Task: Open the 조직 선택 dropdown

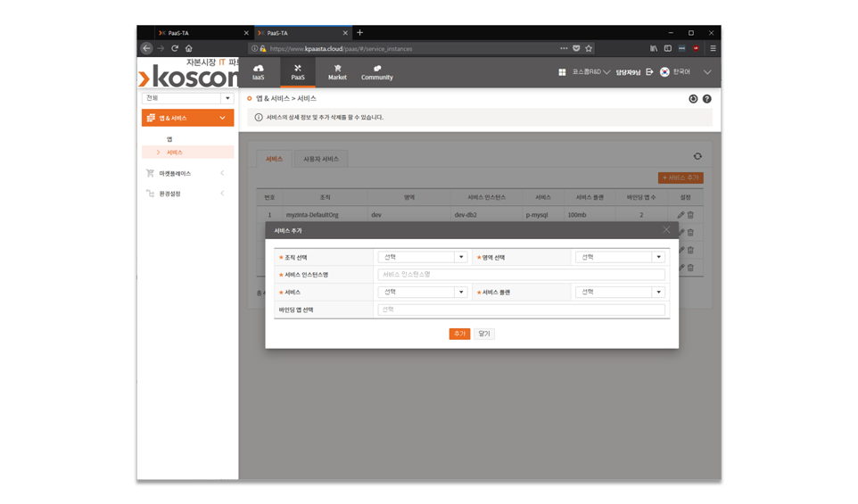Action: point(423,257)
